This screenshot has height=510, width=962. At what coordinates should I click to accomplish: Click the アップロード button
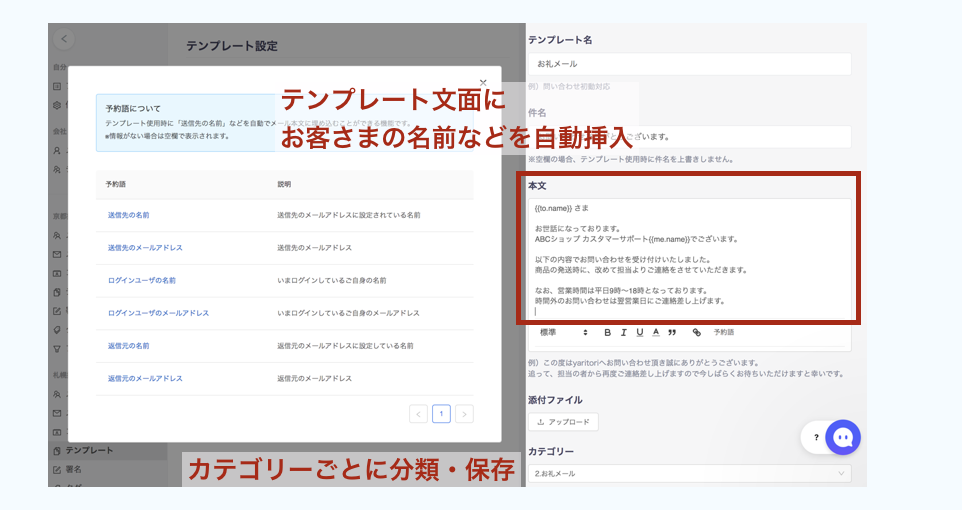(x=563, y=422)
